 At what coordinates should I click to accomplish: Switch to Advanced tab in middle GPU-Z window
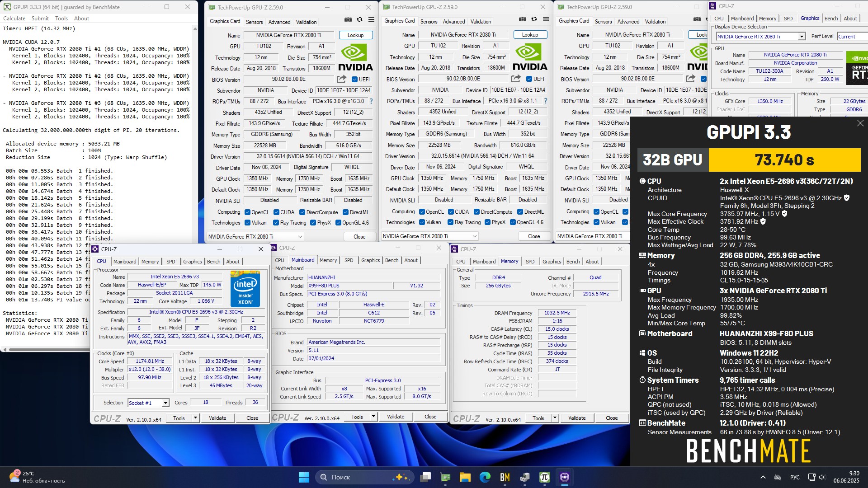(x=454, y=21)
